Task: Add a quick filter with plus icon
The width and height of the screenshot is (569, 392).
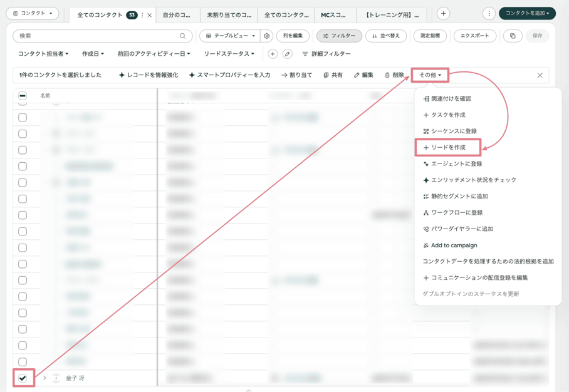Action: 273,54
